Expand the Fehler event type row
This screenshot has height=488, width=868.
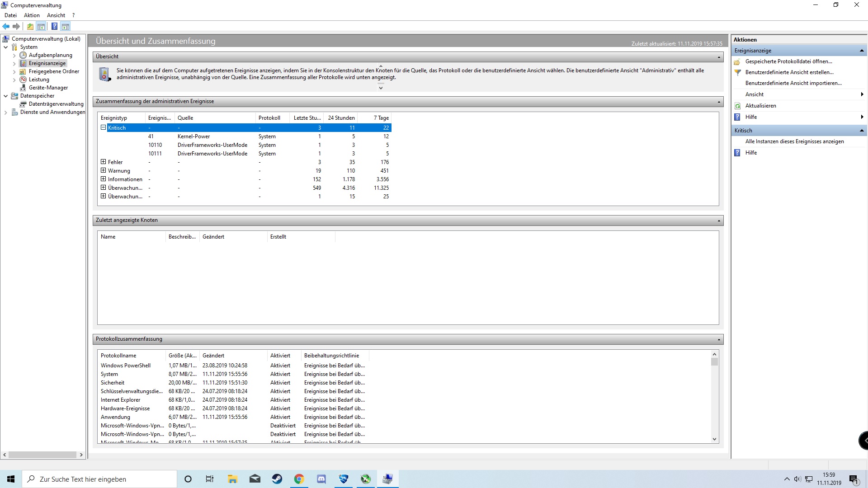click(103, 162)
